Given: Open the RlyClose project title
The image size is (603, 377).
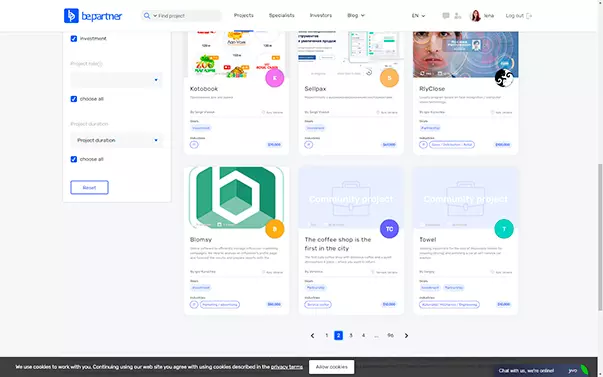Looking at the screenshot, I should tap(432, 89).
